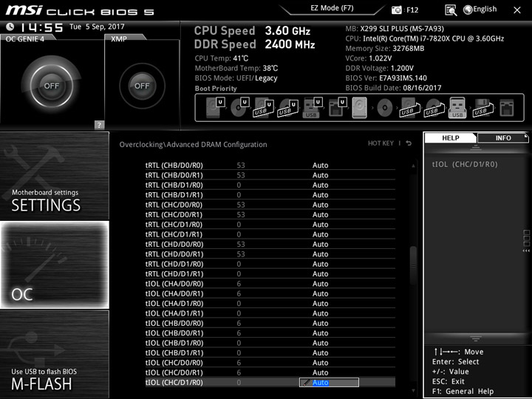
Task: Select the tRTL (CHC/D1/R0) row label
Action: point(174,225)
